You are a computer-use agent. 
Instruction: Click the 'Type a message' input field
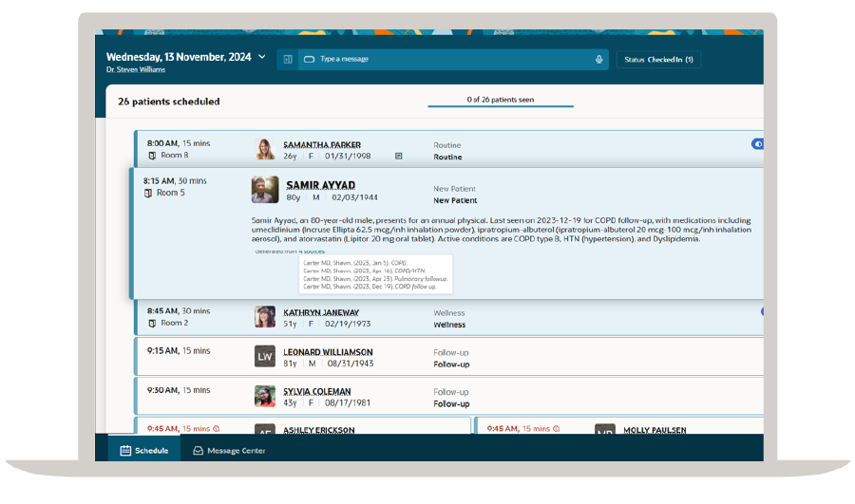tap(446, 60)
